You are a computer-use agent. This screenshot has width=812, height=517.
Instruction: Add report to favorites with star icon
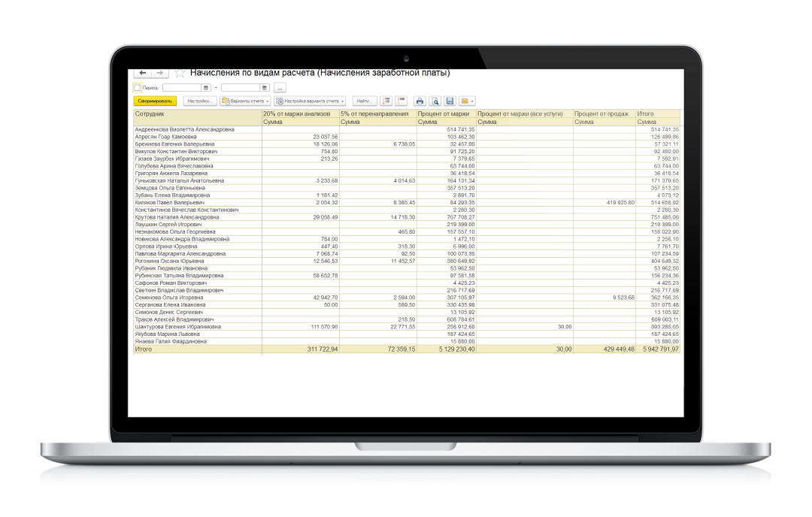click(180, 74)
